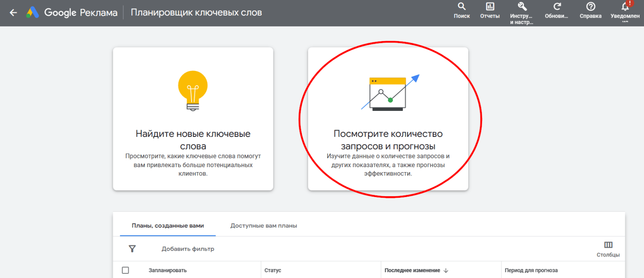Open the Поиск search icon
The height and width of the screenshot is (278, 644).
click(461, 8)
